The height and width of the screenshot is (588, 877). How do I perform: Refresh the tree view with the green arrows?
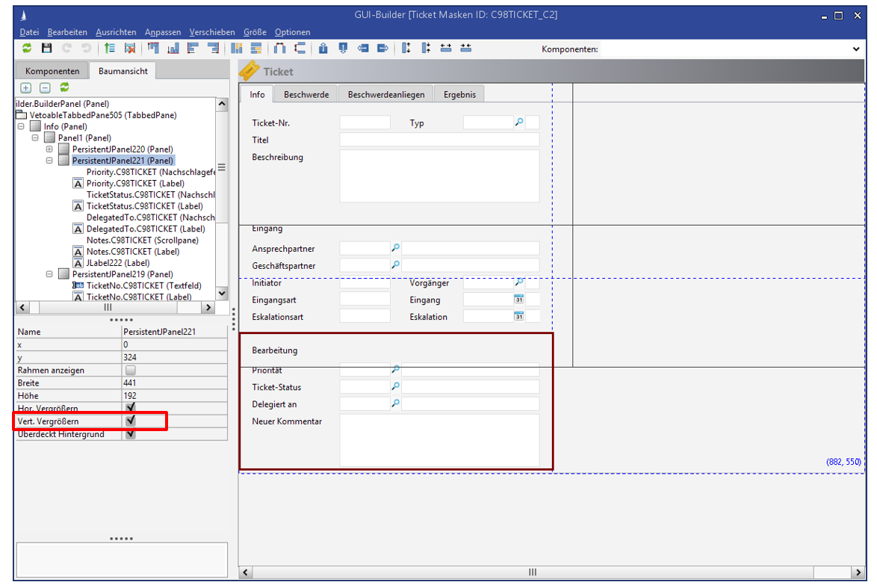pyautogui.click(x=64, y=87)
